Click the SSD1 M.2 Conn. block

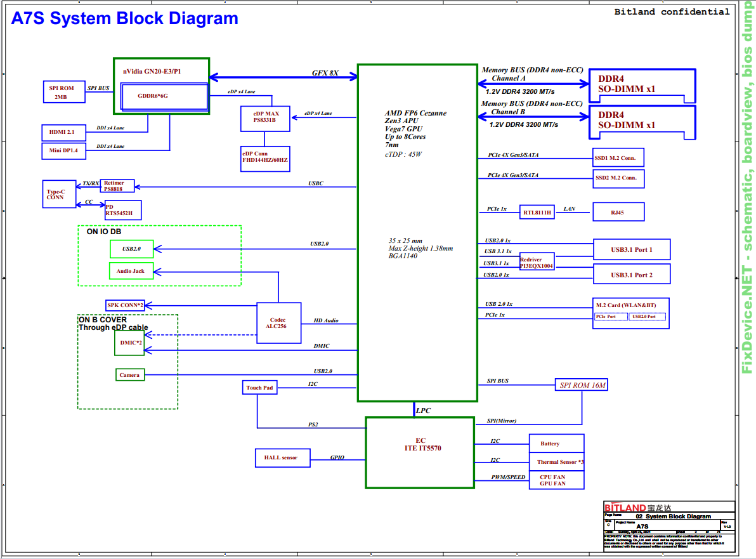click(x=618, y=158)
